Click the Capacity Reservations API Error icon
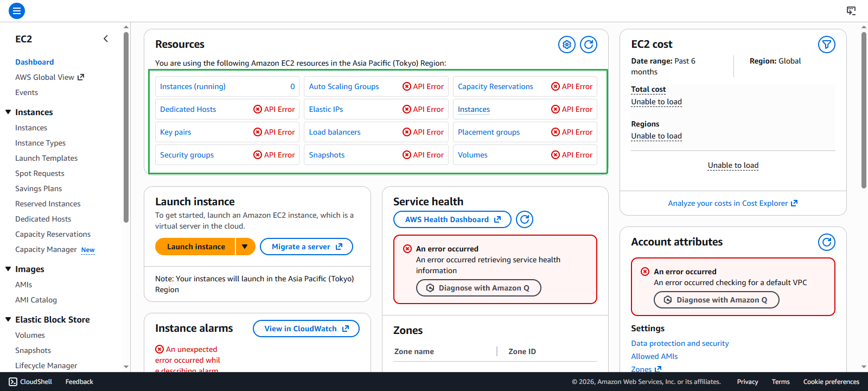 [x=556, y=86]
